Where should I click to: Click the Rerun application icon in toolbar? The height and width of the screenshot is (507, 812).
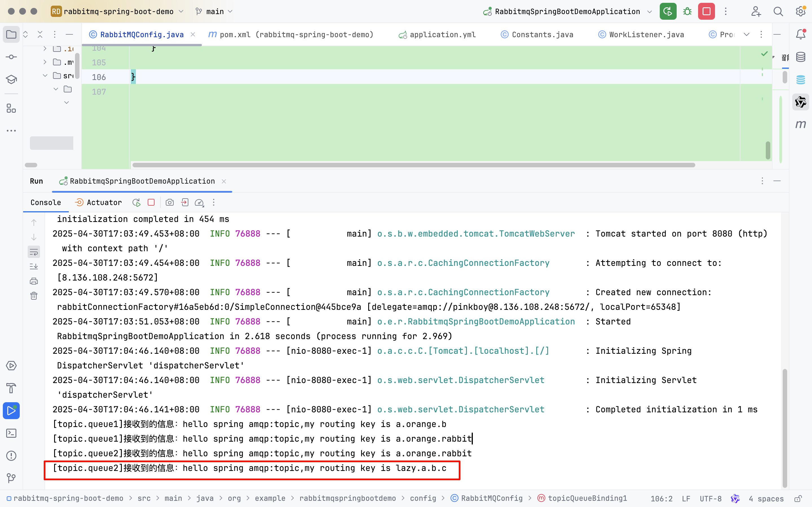[668, 11]
